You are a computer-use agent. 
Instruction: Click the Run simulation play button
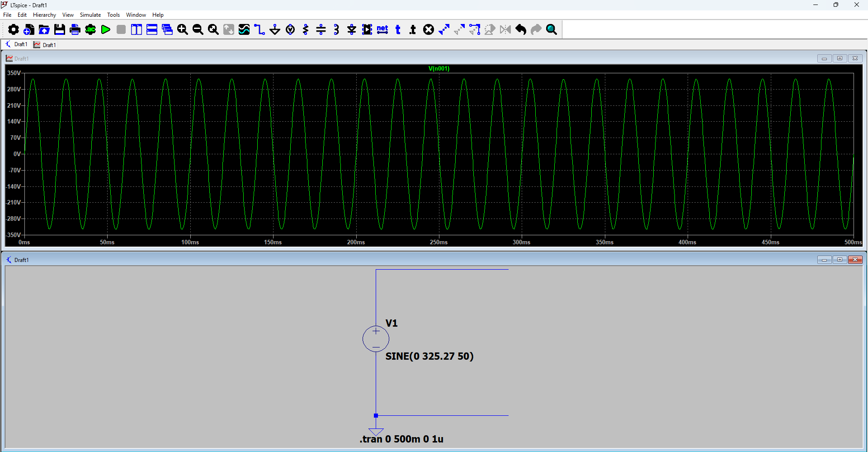pos(106,30)
